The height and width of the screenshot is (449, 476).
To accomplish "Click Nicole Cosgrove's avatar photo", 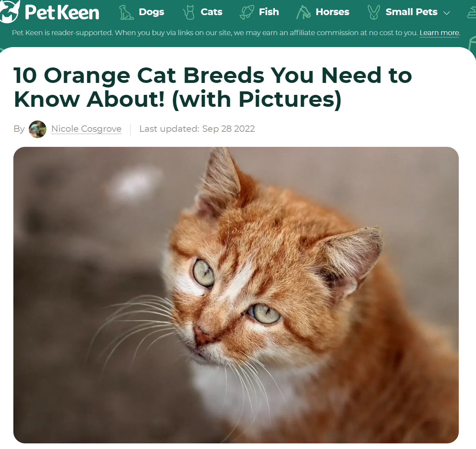I will point(38,129).
